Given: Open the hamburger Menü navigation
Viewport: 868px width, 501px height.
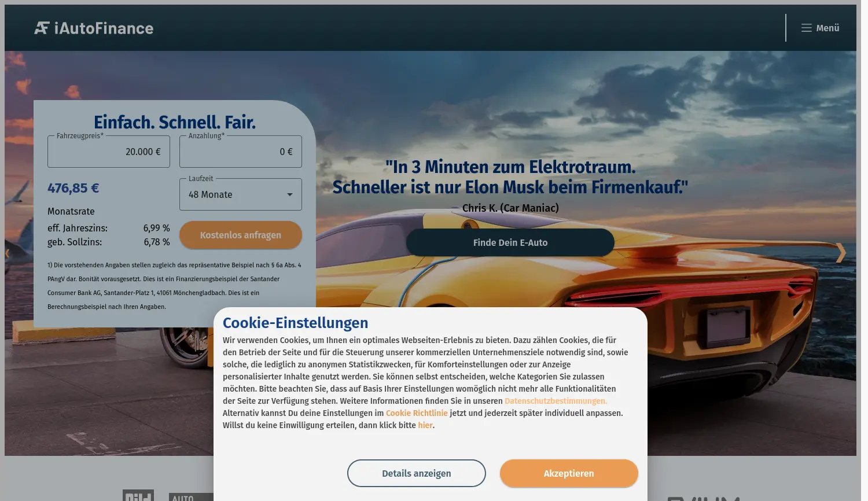Looking at the screenshot, I should click(x=819, y=28).
